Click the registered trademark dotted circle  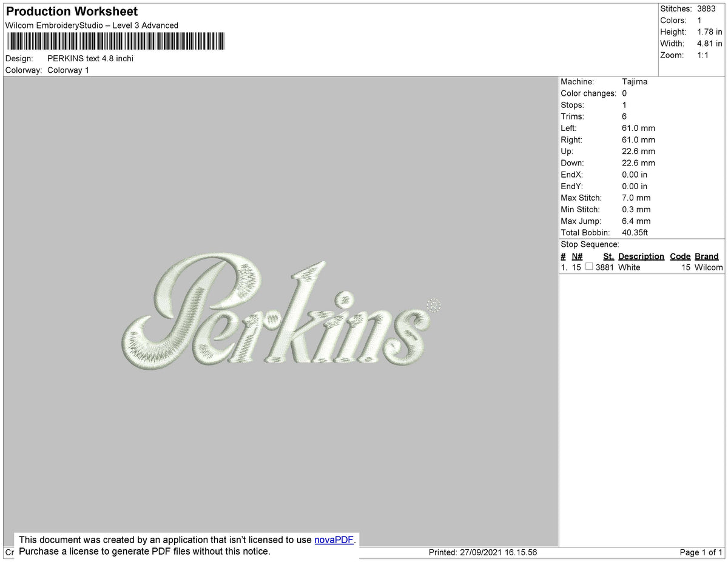pyautogui.click(x=434, y=305)
